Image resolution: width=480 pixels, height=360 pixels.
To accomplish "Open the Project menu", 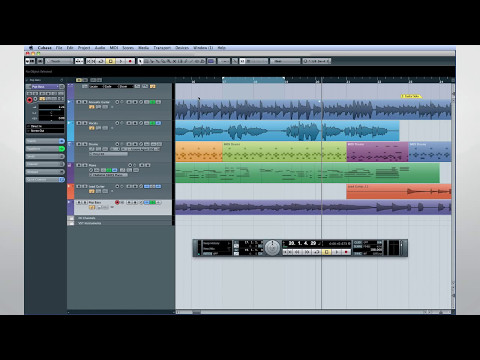I will click(84, 48).
